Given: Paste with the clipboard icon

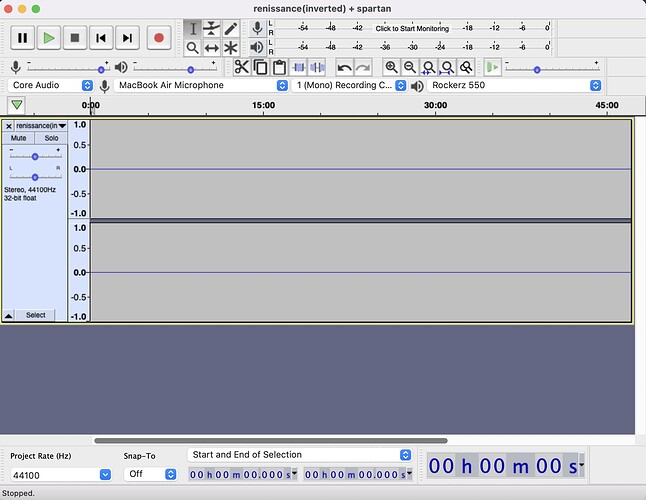Looking at the screenshot, I should (x=279, y=67).
